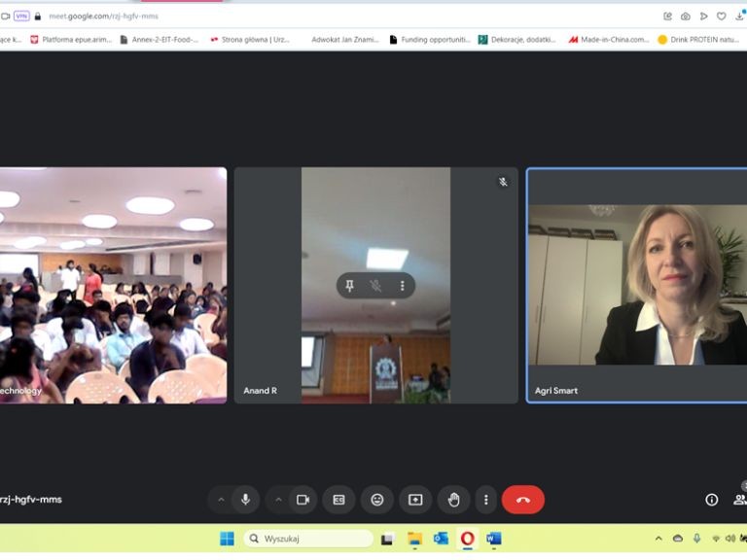Click the mute icon on Anand R's tile
747x560 pixels.
tap(375, 286)
